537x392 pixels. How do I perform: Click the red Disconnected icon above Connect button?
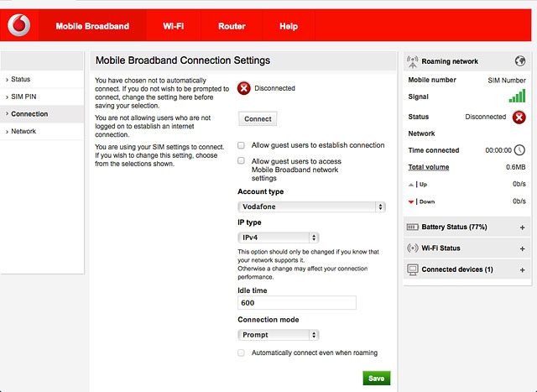pyautogui.click(x=244, y=88)
